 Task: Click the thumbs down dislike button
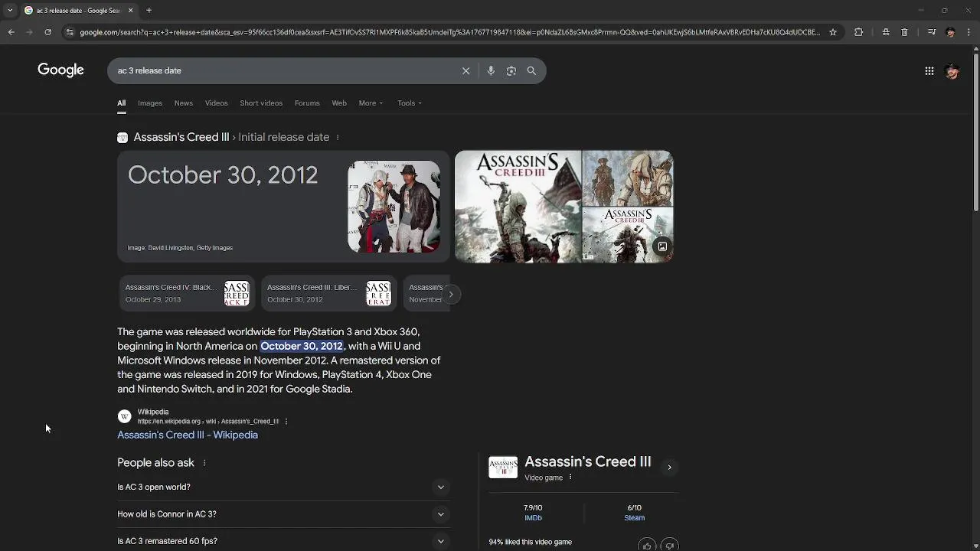pos(670,545)
